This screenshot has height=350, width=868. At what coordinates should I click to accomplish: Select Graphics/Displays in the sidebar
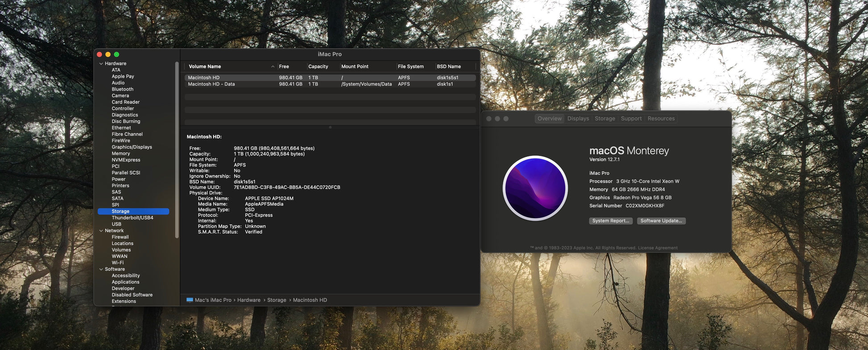pyautogui.click(x=132, y=147)
